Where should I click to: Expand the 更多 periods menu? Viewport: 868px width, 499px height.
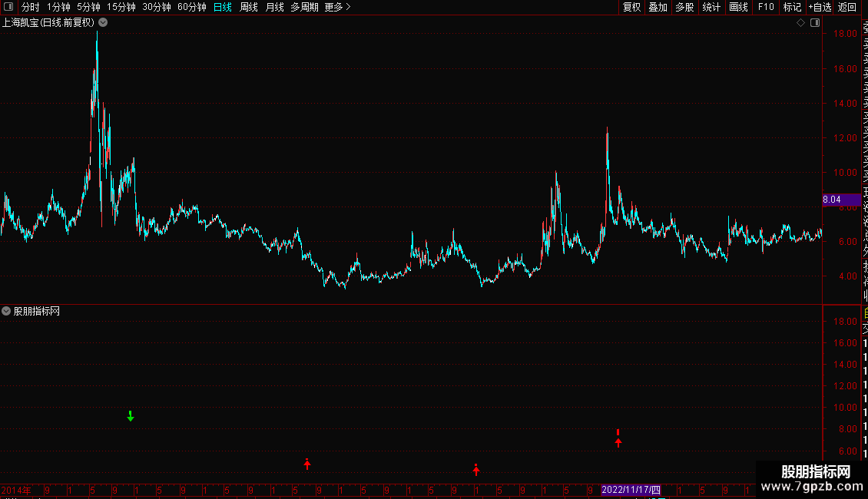click(337, 7)
